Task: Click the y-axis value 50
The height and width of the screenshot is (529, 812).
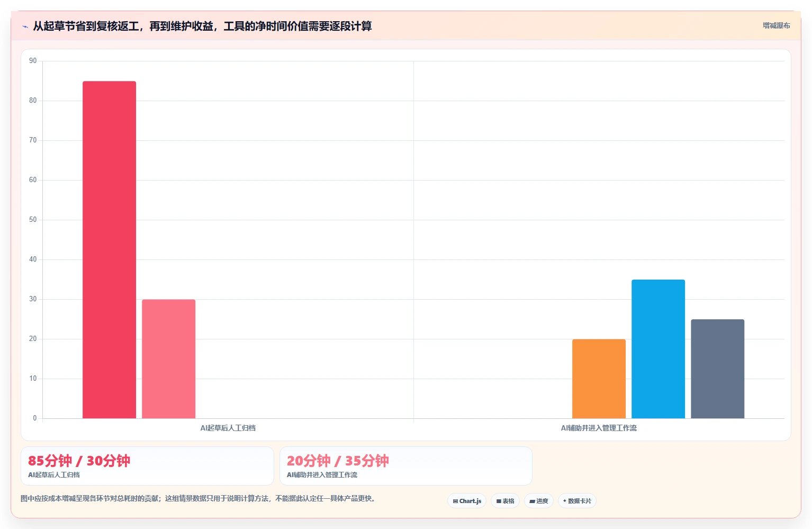Action: [x=33, y=220]
